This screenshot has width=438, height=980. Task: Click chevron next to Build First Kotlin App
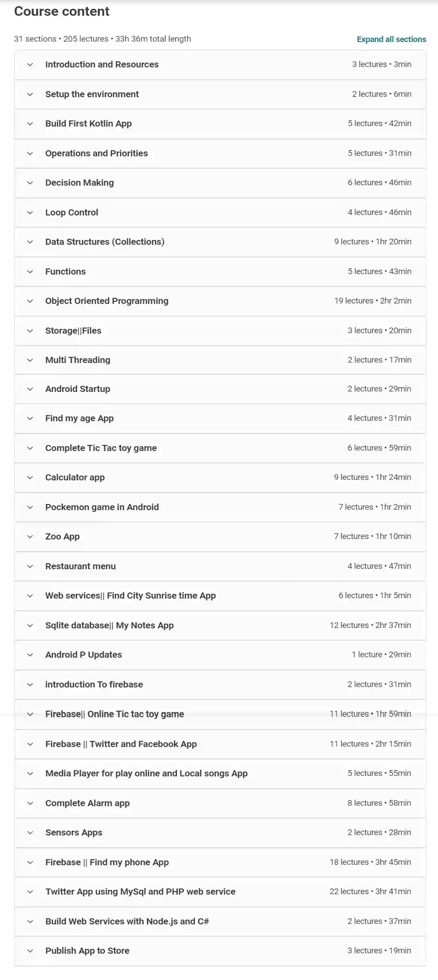[30, 124]
